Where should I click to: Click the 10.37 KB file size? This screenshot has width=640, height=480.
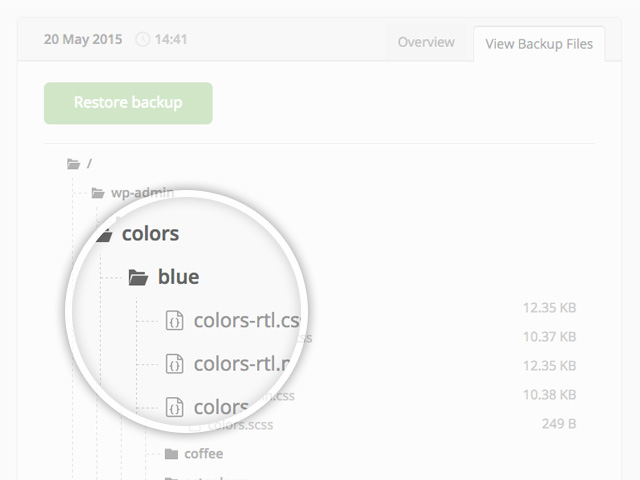(549, 337)
